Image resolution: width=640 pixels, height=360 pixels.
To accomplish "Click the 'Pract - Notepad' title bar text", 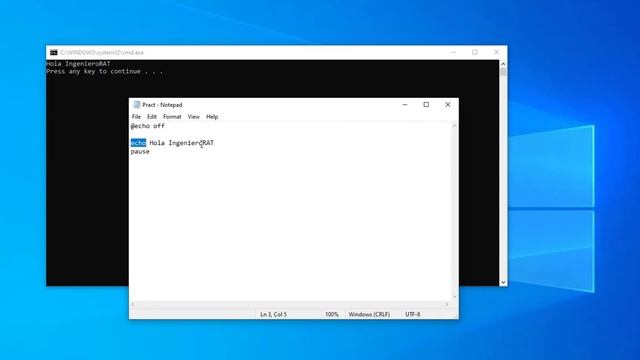I will click(162, 105).
